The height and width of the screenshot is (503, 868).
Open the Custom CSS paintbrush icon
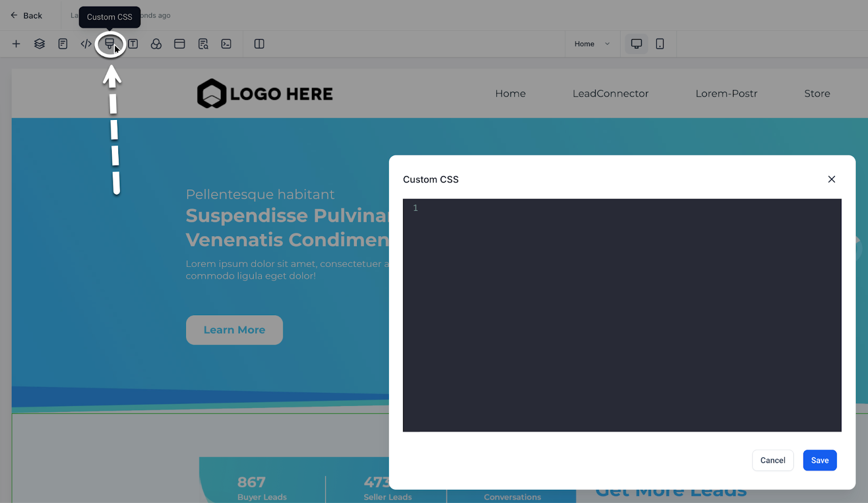click(x=110, y=44)
